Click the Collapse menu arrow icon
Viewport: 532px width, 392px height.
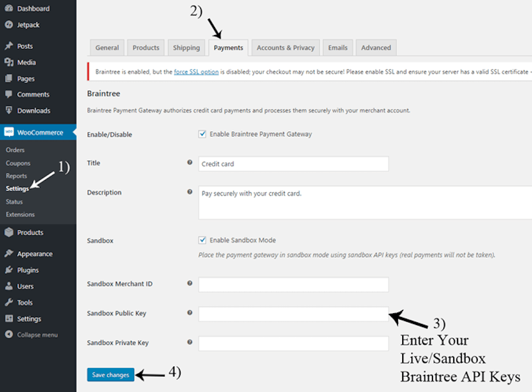(9, 335)
